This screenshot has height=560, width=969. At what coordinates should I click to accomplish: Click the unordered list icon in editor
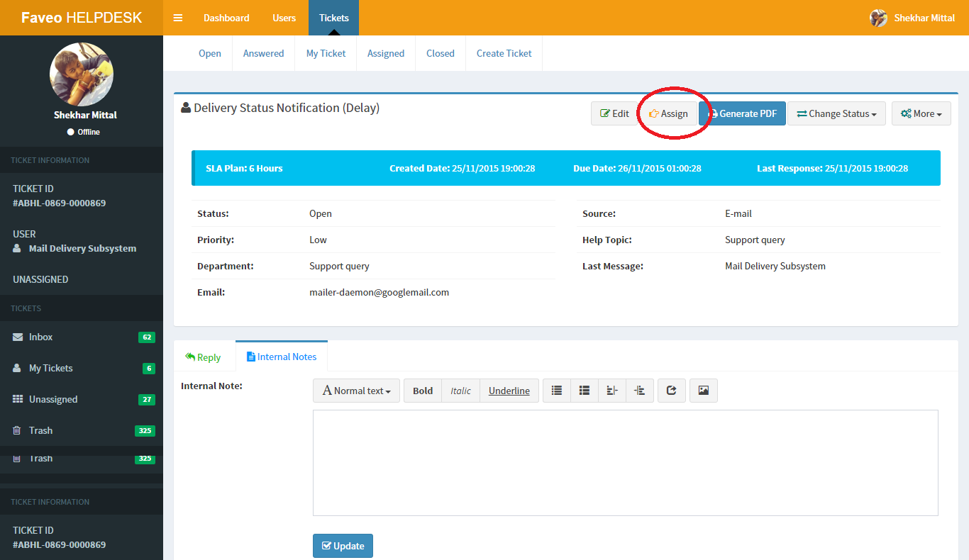(557, 391)
